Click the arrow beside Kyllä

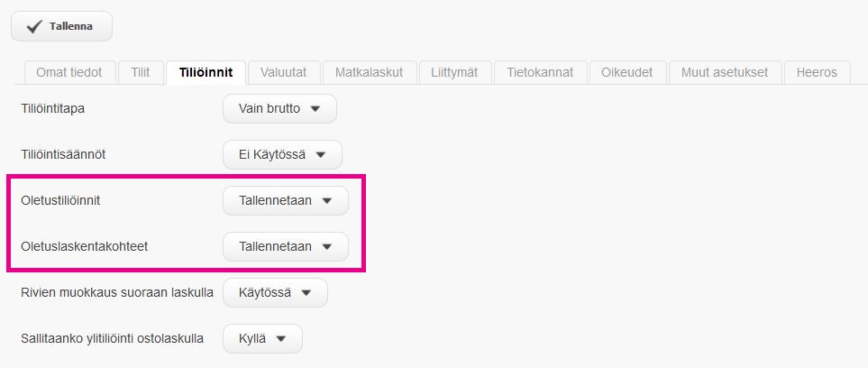280,339
